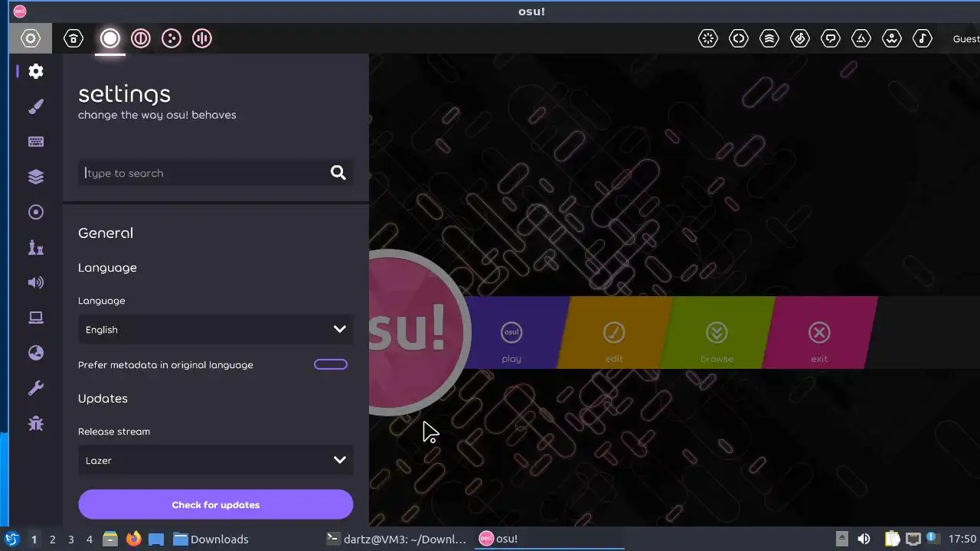Jump to Online settings globe icon

coord(36,353)
